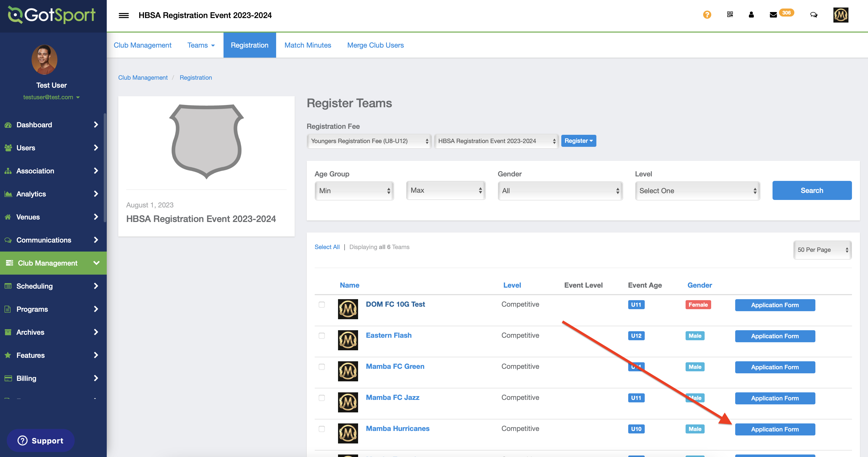Click the club logo avatar in header
Viewport: 868px width, 457px height.
[841, 15]
